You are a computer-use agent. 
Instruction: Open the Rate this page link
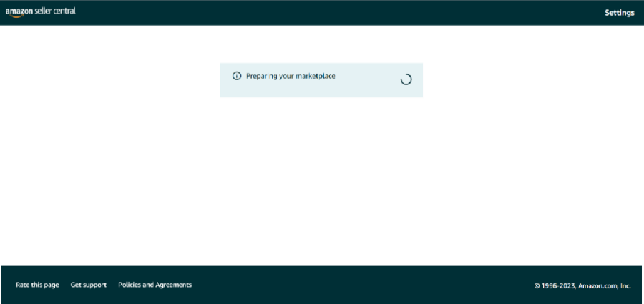[x=37, y=285]
